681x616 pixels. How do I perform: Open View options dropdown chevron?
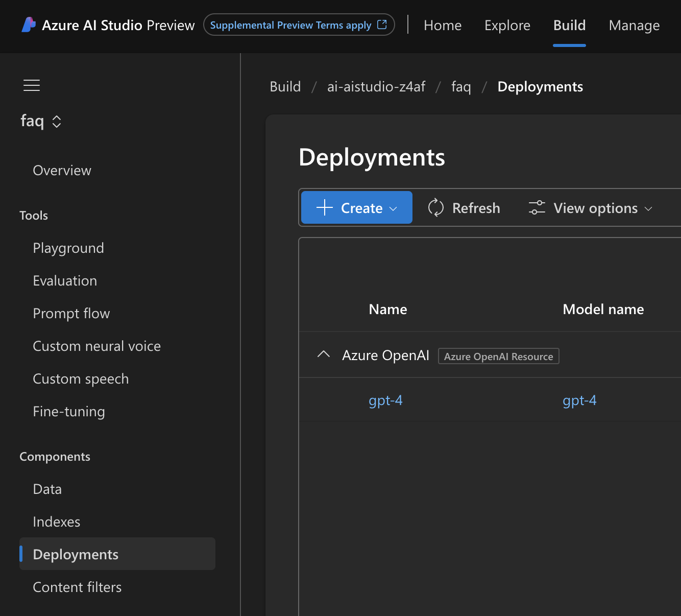click(x=648, y=208)
